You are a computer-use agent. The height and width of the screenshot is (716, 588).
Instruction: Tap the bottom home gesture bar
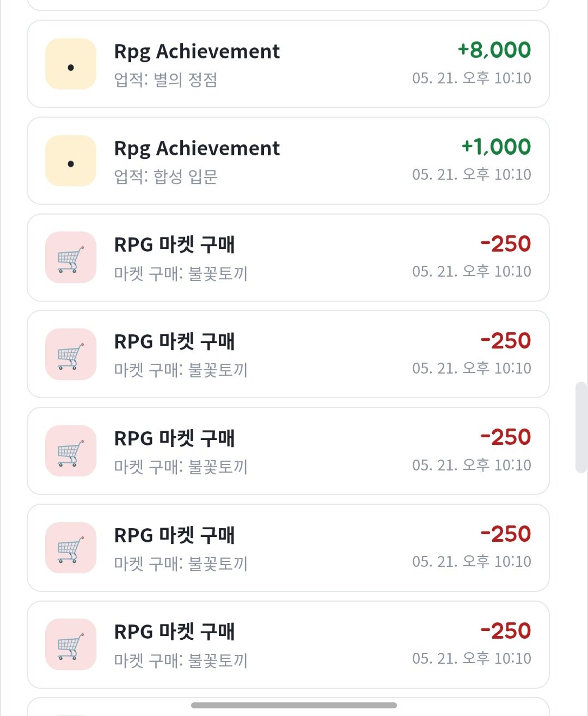point(294,706)
